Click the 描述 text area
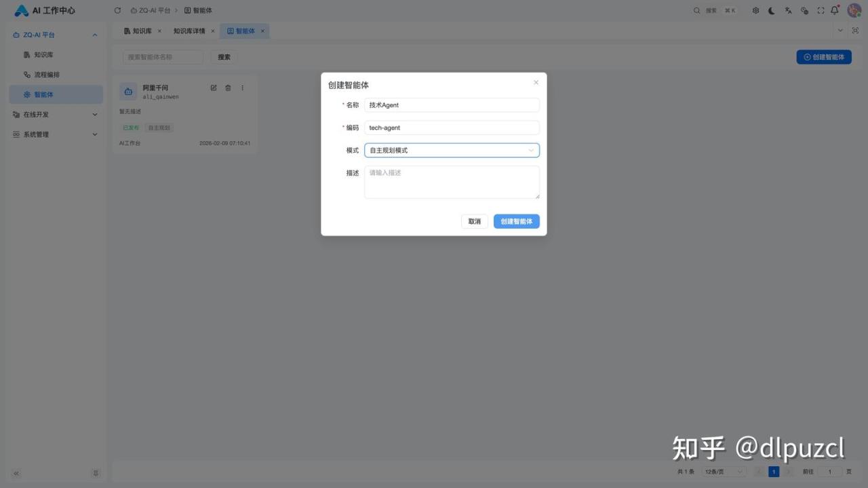The image size is (868, 488). pyautogui.click(x=452, y=182)
